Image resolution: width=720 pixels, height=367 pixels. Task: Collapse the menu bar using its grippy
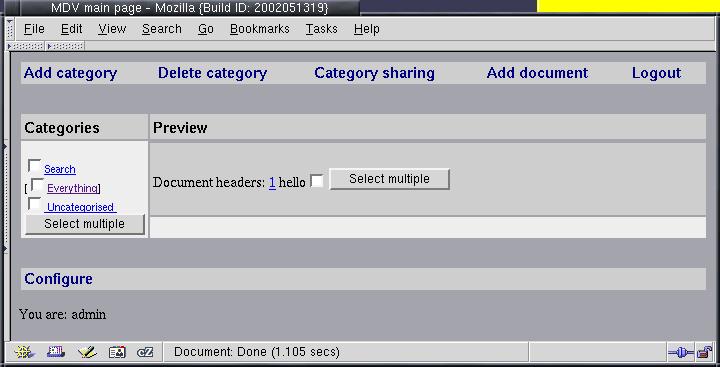(11, 29)
